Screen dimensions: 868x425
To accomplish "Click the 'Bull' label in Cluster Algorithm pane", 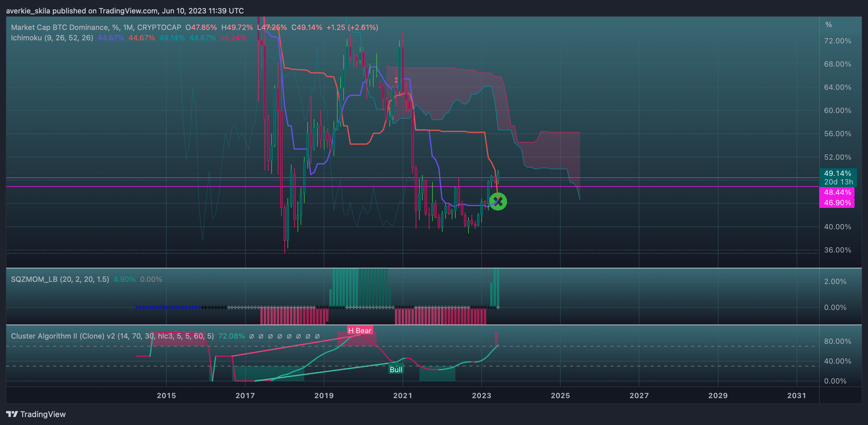I will coord(396,370).
